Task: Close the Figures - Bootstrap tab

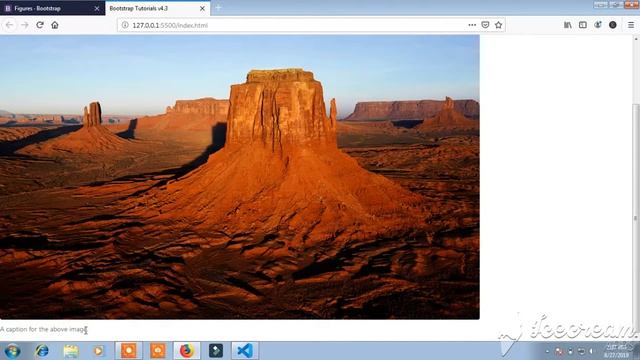Action: 97,8
